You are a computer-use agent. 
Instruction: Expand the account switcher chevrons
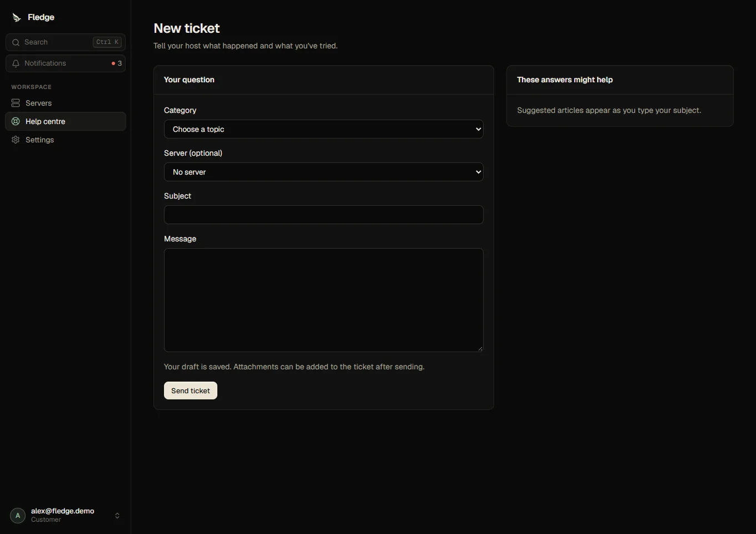117,516
